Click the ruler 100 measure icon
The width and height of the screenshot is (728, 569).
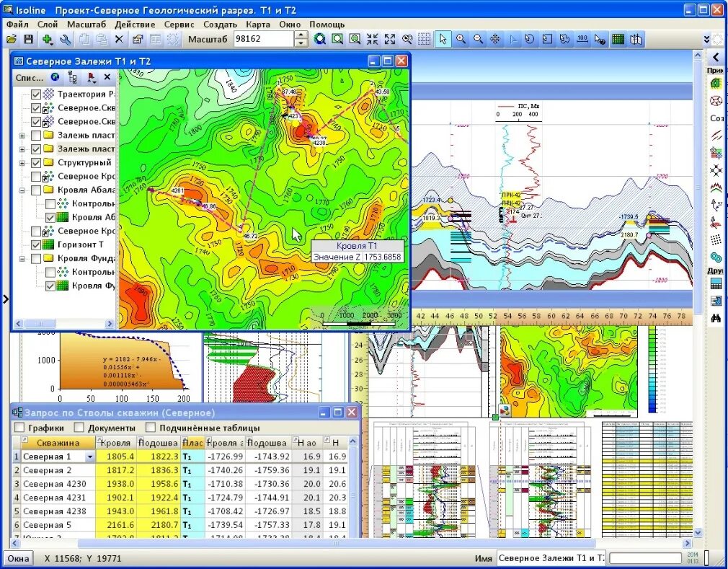click(x=582, y=40)
